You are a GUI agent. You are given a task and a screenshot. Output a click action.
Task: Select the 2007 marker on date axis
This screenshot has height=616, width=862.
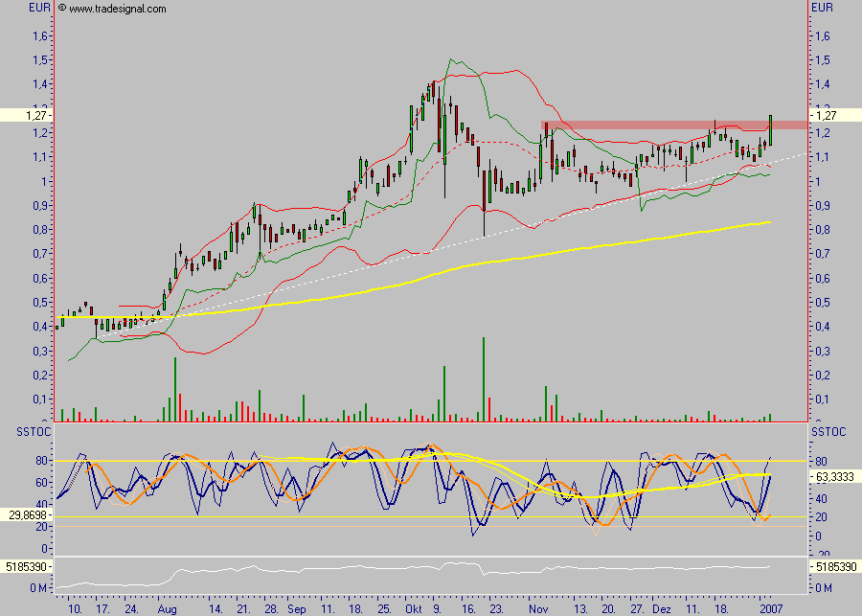coord(770,608)
